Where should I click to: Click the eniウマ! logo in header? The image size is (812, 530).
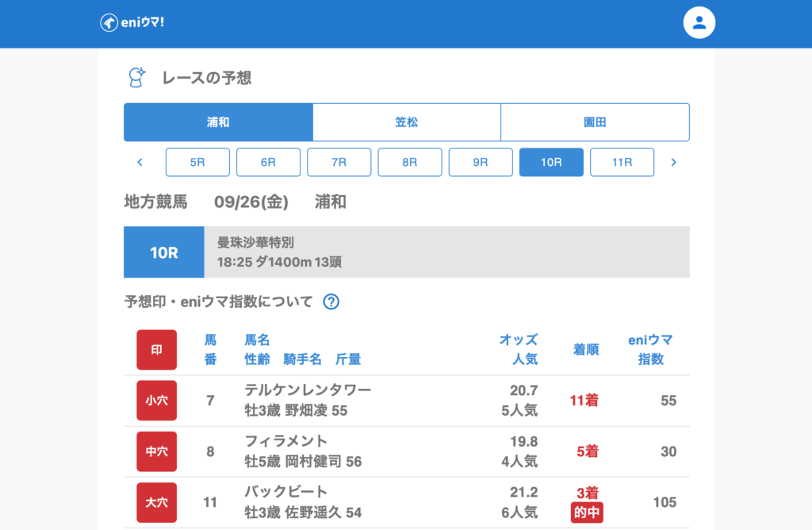132,22
